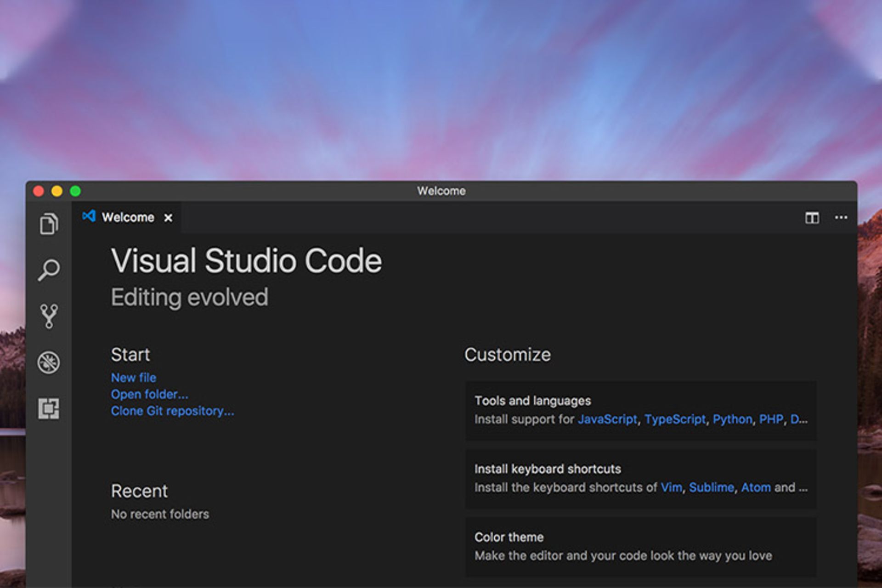The height and width of the screenshot is (588, 882).
Task: Click the New file link
Action: (x=133, y=378)
